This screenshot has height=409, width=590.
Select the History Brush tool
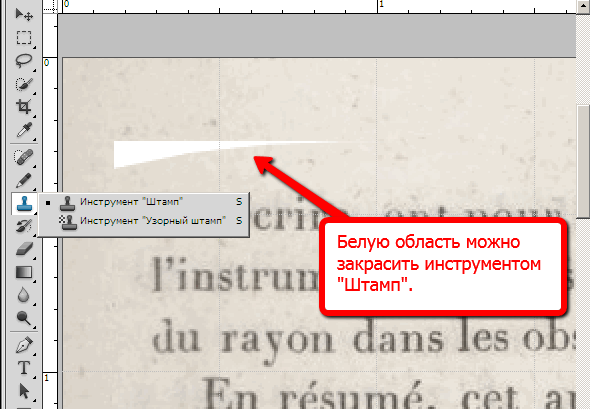[24, 226]
